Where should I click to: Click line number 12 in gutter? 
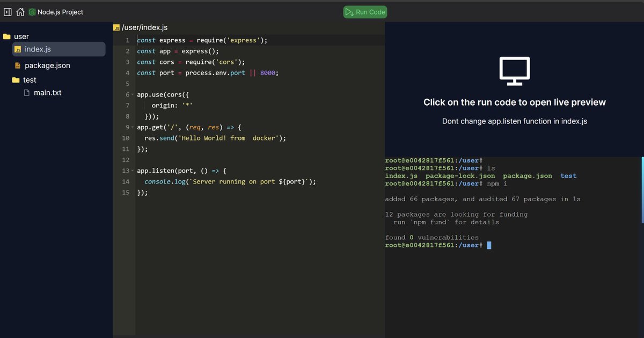pyautogui.click(x=126, y=160)
